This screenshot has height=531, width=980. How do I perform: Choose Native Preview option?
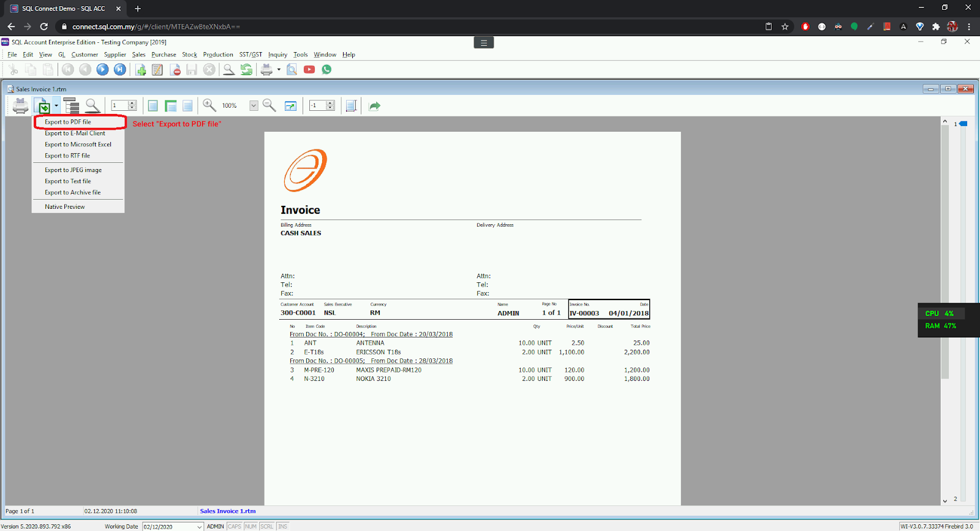pos(64,206)
